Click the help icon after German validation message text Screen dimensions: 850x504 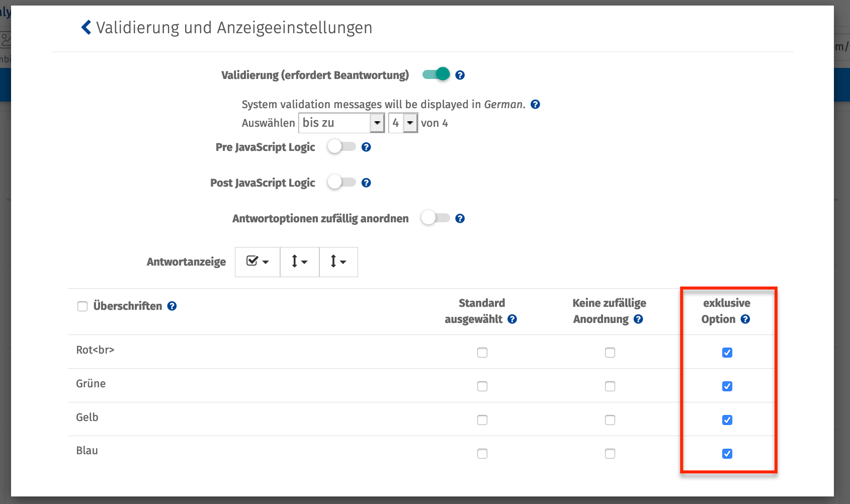pyautogui.click(x=535, y=104)
